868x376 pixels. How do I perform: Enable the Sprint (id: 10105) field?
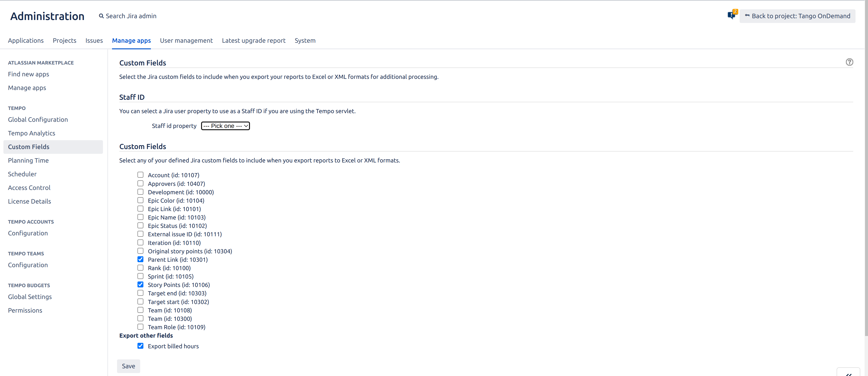[x=140, y=276]
